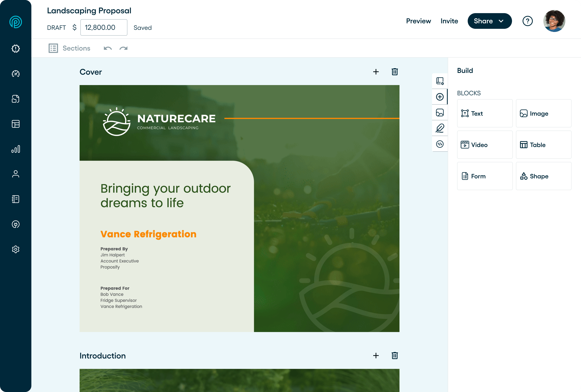Open the image library panel icon
The height and width of the screenshot is (392, 581).
pyautogui.click(x=439, y=113)
